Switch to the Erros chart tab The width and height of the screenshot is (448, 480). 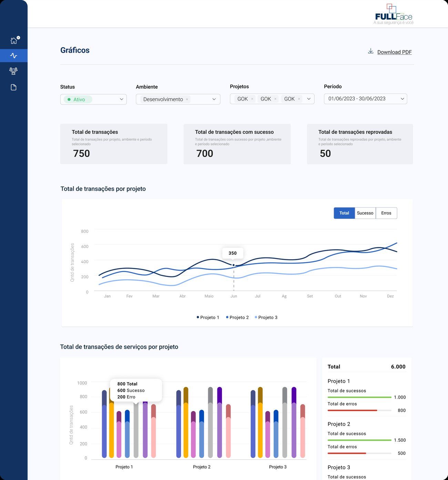click(x=386, y=213)
